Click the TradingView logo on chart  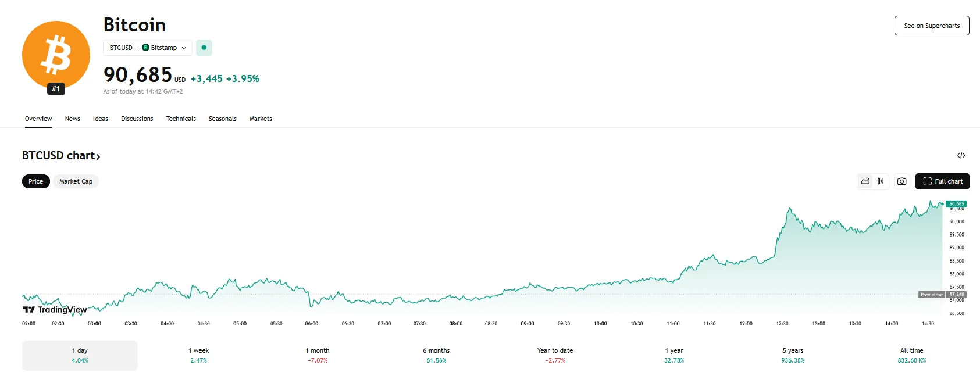pyautogui.click(x=55, y=310)
